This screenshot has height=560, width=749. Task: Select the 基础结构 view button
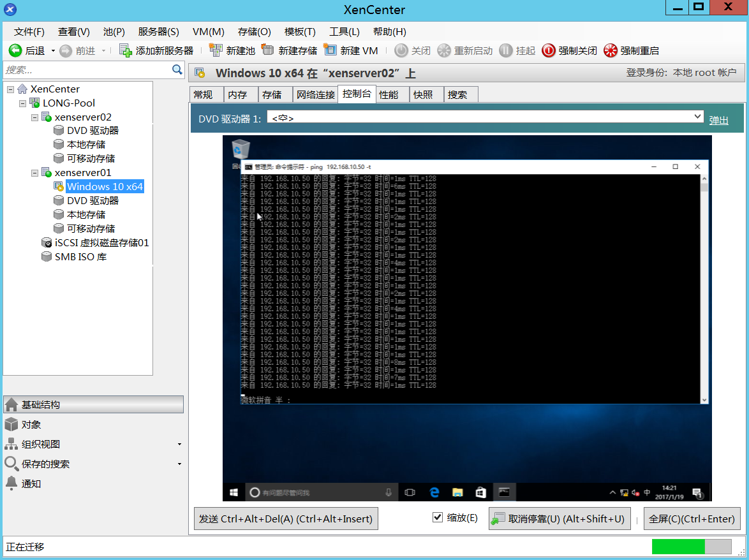click(93, 405)
